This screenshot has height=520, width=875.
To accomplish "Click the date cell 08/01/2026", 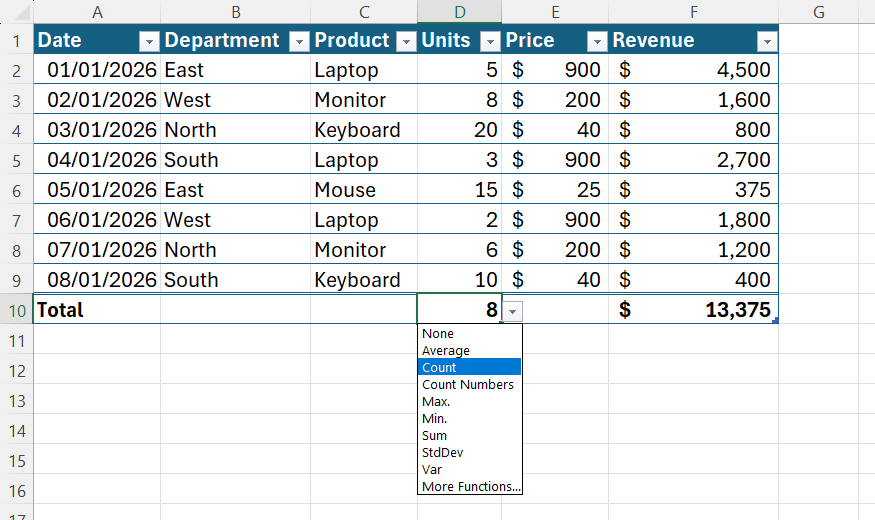I will pyautogui.click(x=97, y=280).
